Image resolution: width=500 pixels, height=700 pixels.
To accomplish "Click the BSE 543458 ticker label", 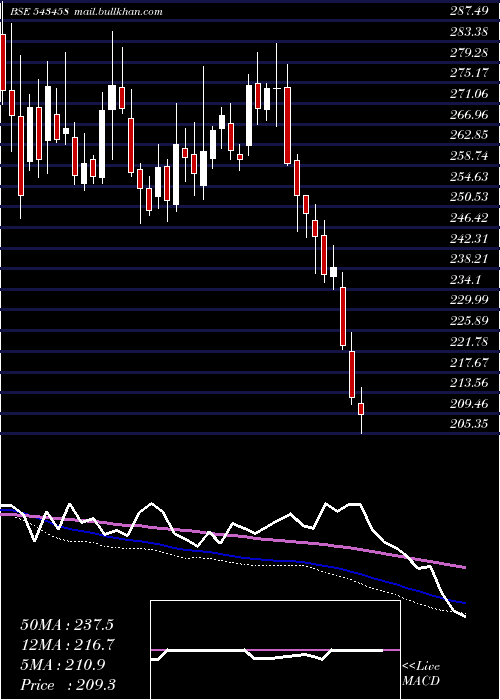I will (x=39, y=12).
